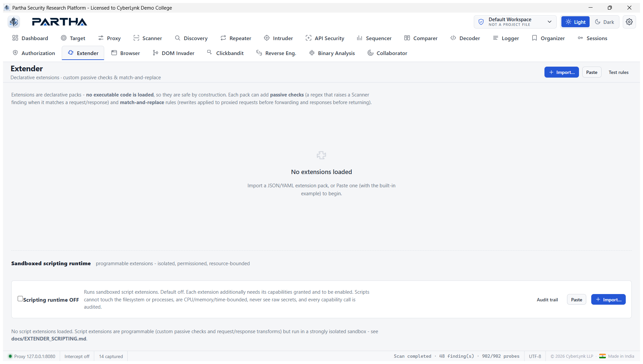Click the top Import... button
The image size is (643, 364).
coord(561,72)
